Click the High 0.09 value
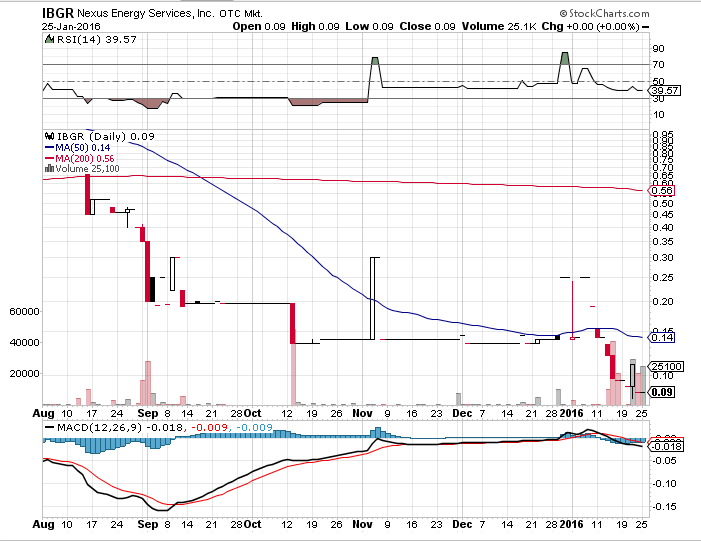 [x=315, y=26]
